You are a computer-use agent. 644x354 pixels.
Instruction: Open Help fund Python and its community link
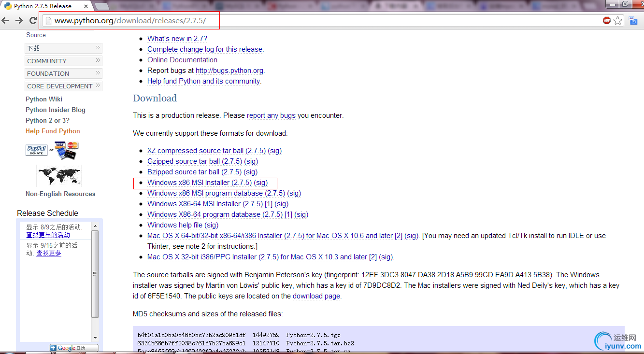pos(203,81)
